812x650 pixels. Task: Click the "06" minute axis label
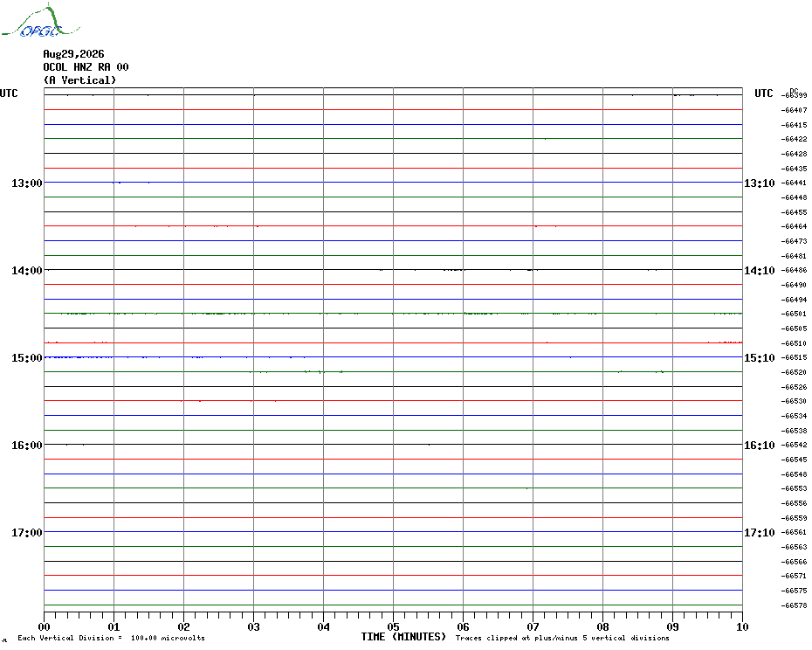pos(464,626)
